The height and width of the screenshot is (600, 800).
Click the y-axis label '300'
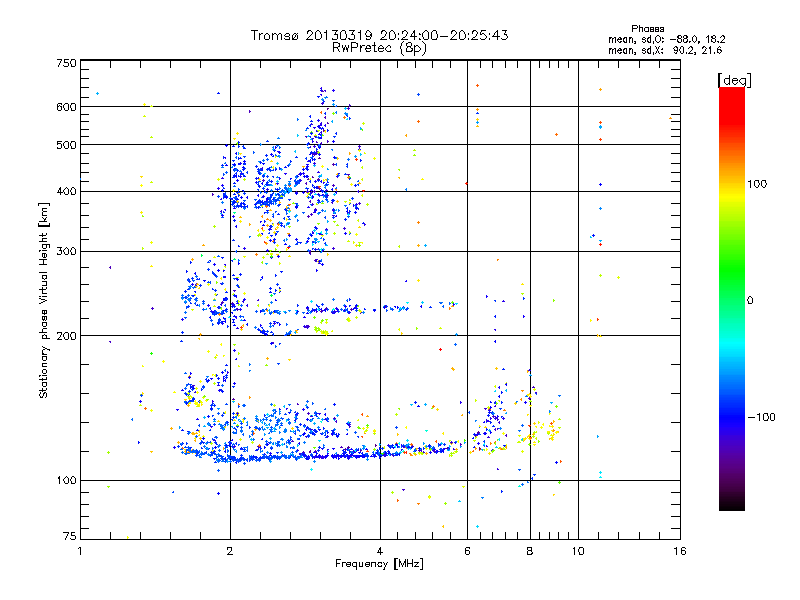coord(67,252)
